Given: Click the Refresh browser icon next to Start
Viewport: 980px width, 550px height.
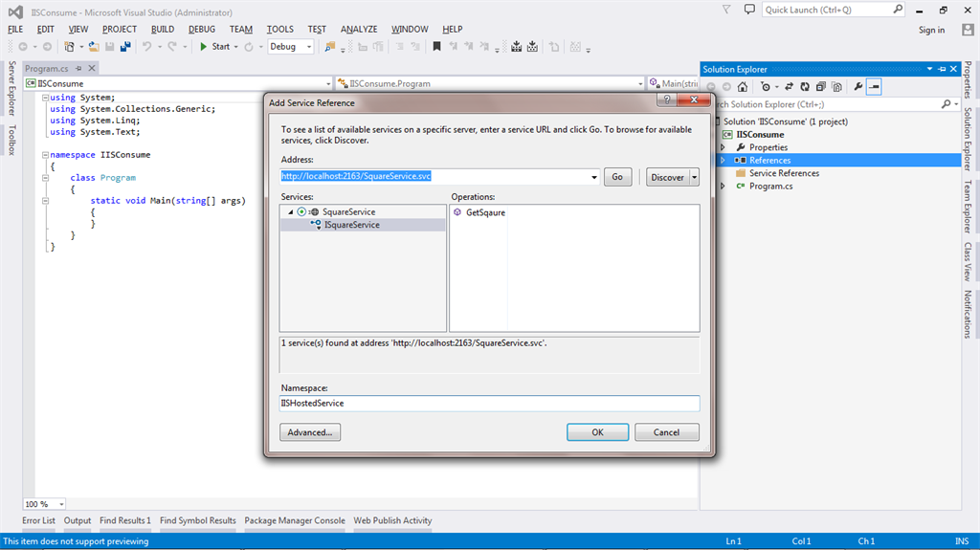Looking at the screenshot, I should point(249,47).
